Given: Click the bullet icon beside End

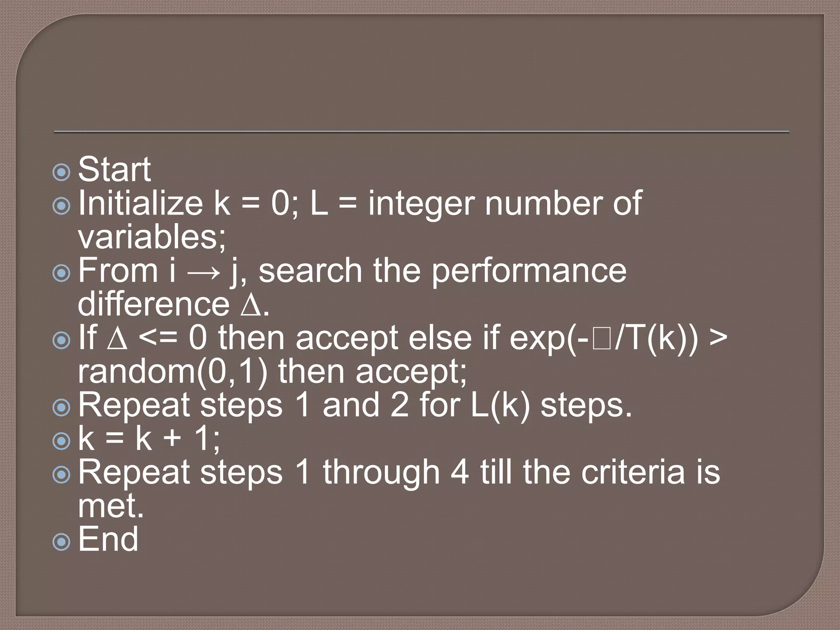Looking at the screenshot, I should pos(62,542).
